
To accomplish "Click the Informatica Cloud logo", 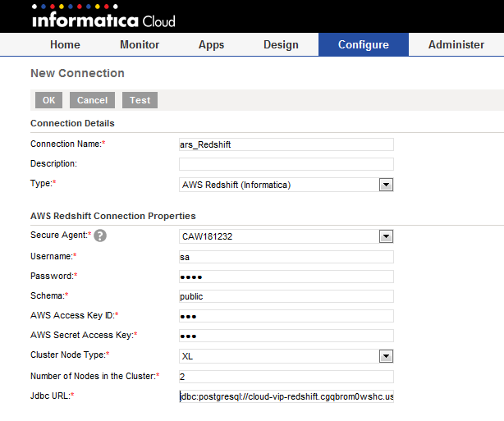I will [x=103, y=16].
